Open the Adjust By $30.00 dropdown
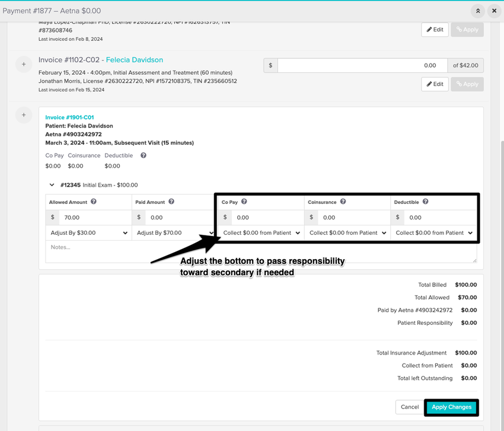The image size is (504, 431). pyautogui.click(x=88, y=233)
